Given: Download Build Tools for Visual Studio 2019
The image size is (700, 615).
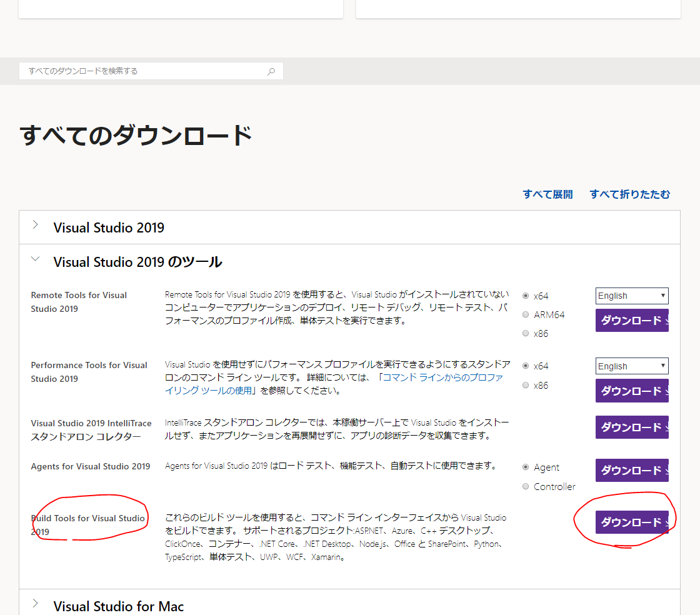Looking at the screenshot, I should click(632, 522).
